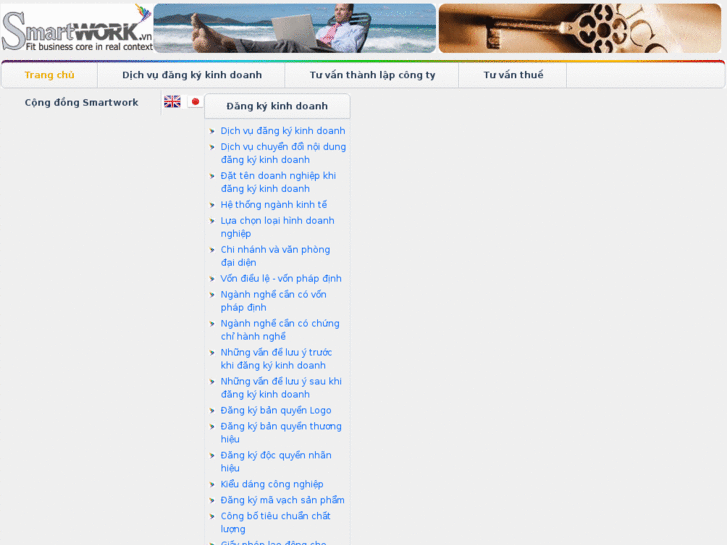Open Đăng ký mã vạch sản phẩm link
The image size is (727, 545).
pyautogui.click(x=282, y=500)
